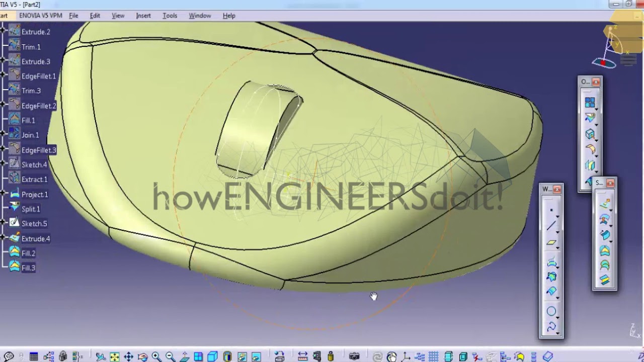Select the Circle tool in Wireframe toolbar
Screen dimensions: 644x362
click(x=551, y=311)
